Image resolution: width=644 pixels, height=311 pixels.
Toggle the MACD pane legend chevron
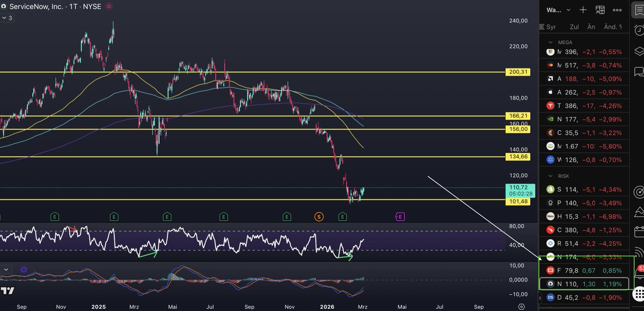pyautogui.click(x=6, y=270)
